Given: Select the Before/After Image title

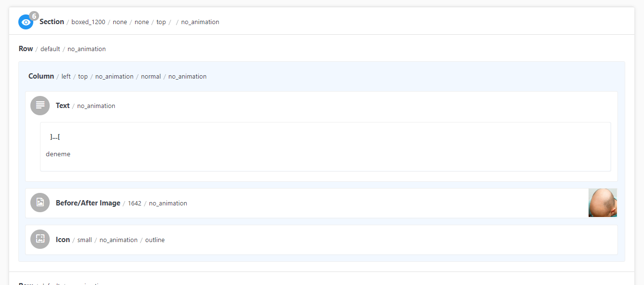Looking at the screenshot, I should tap(88, 203).
